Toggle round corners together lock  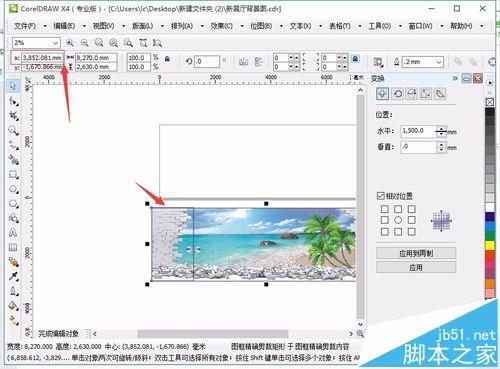[356, 59]
